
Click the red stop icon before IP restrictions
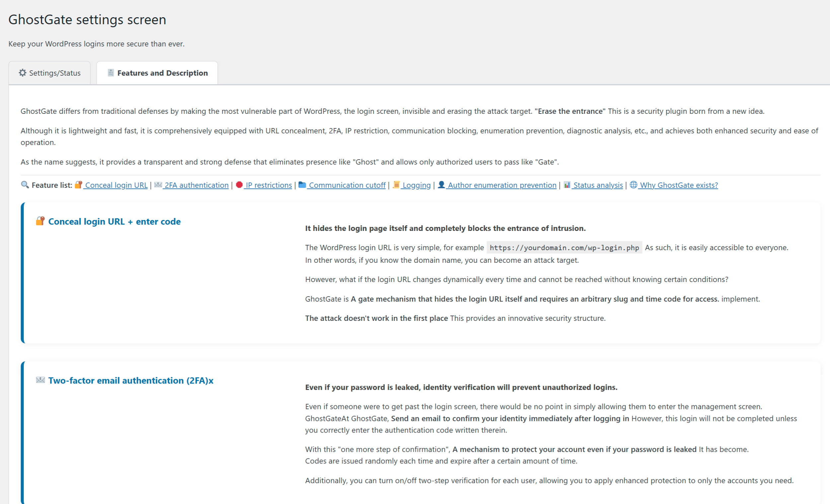click(240, 185)
